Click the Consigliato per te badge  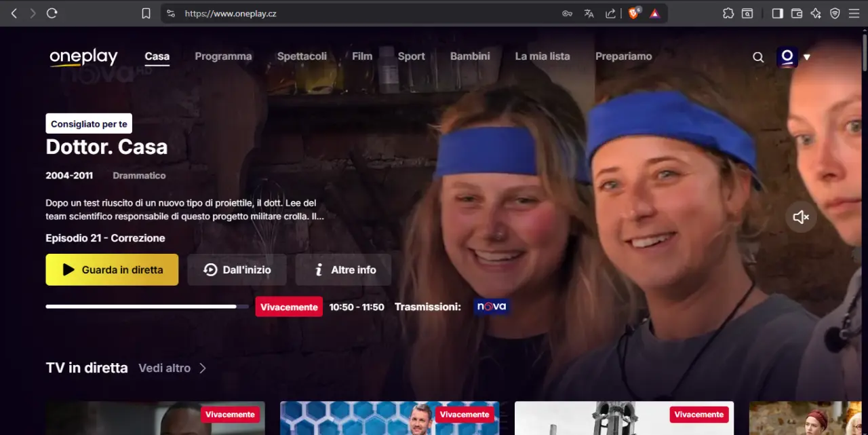[x=89, y=124]
